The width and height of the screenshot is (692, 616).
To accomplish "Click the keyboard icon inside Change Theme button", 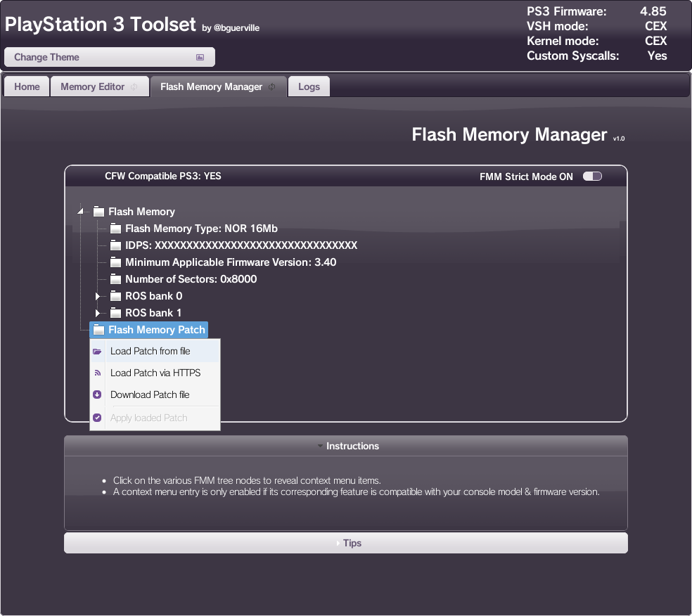I will tap(201, 56).
